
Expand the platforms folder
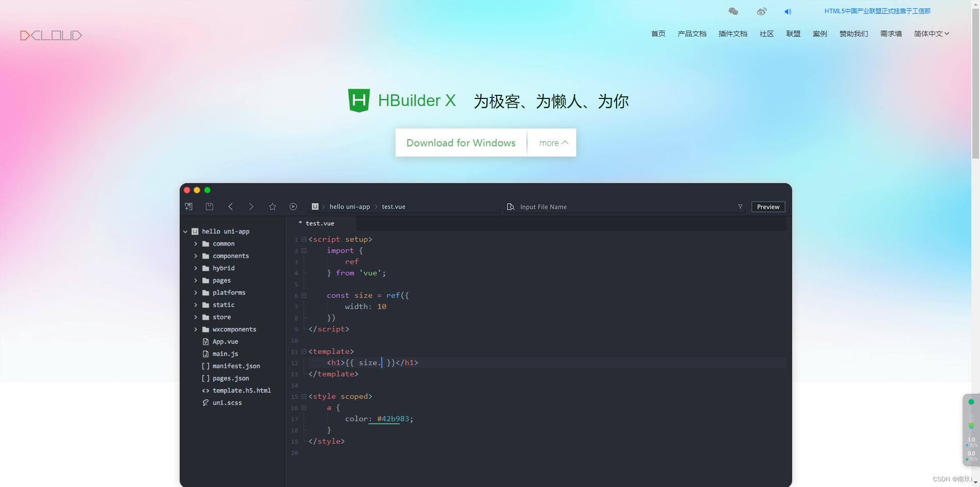tap(195, 293)
